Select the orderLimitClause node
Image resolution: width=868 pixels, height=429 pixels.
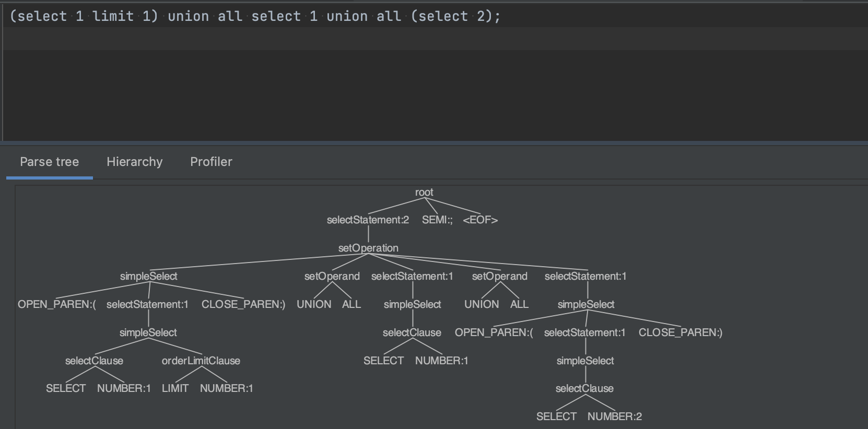tap(201, 361)
